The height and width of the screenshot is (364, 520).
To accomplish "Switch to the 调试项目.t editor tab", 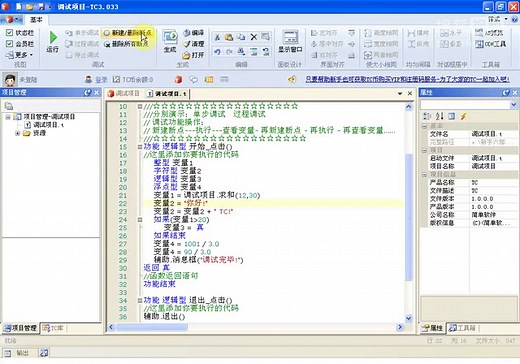I will (167, 94).
